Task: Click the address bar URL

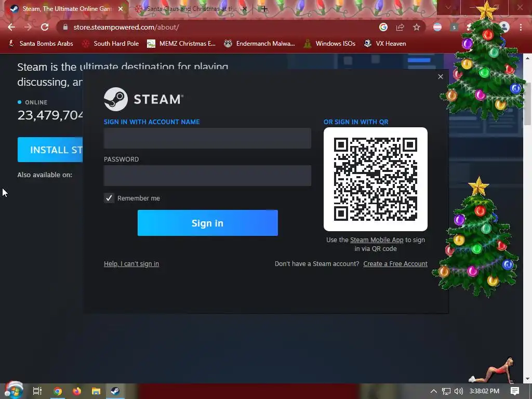Action: [126, 27]
